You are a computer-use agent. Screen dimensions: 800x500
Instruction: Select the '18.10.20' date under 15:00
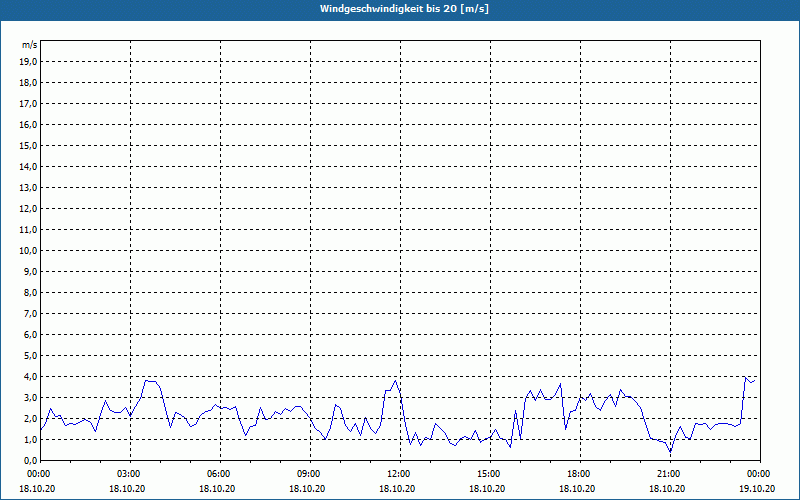click(487, 488)
